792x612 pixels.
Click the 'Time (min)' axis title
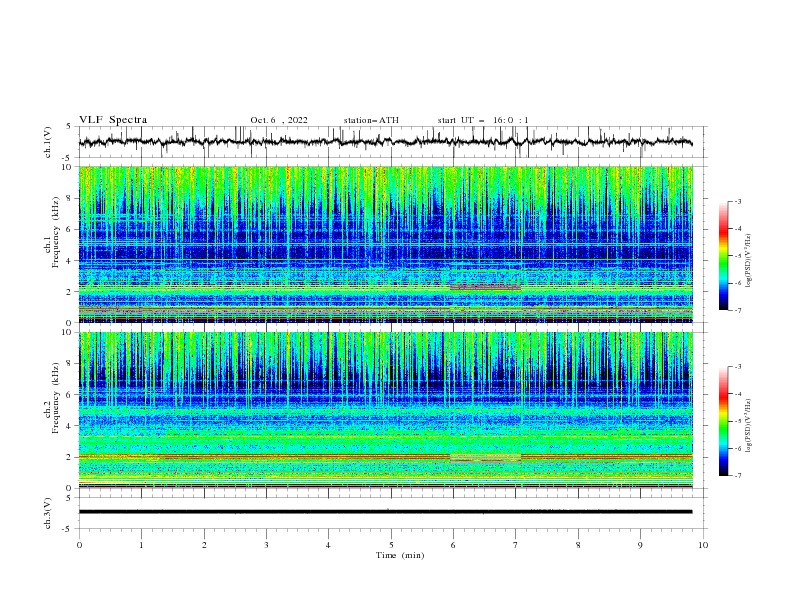(400, 555)
